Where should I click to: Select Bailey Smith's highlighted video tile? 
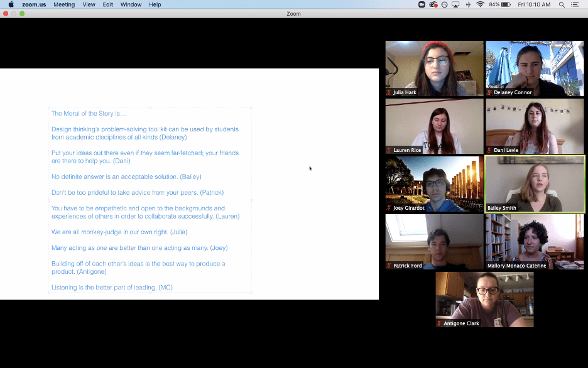(535, 183)
